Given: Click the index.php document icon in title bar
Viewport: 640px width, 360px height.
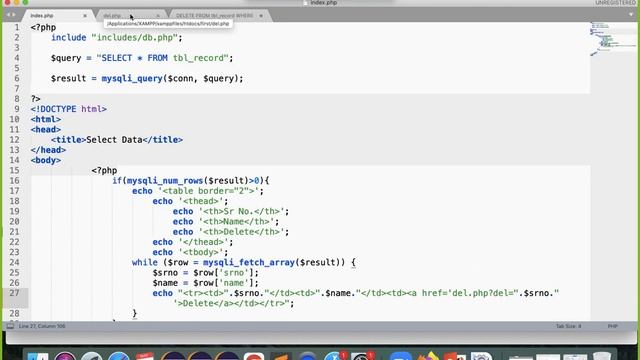Looking at the screenshot, I should (x=306, y=3).
